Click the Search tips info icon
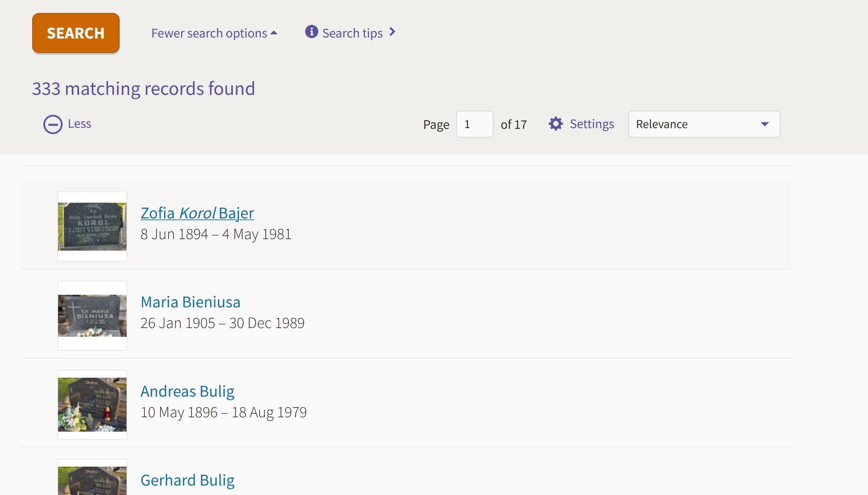The image size is (868, 495). pyautogui.click(x=311, y=32)
